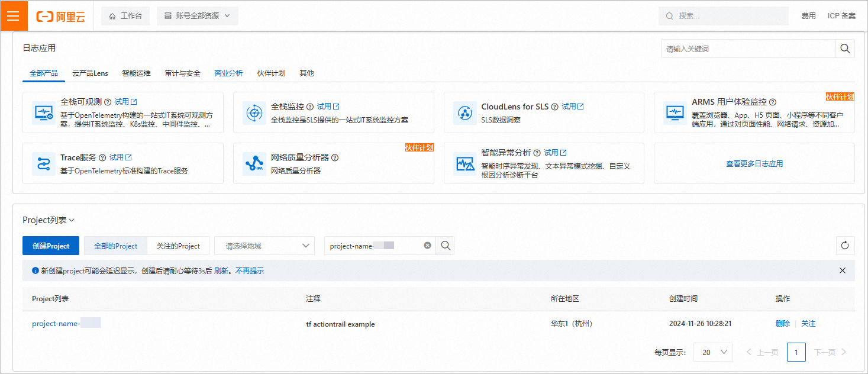This screenshot has height=374, width=868.
Task: Click the Trace服务 app icon
Action: coord(44,164)
